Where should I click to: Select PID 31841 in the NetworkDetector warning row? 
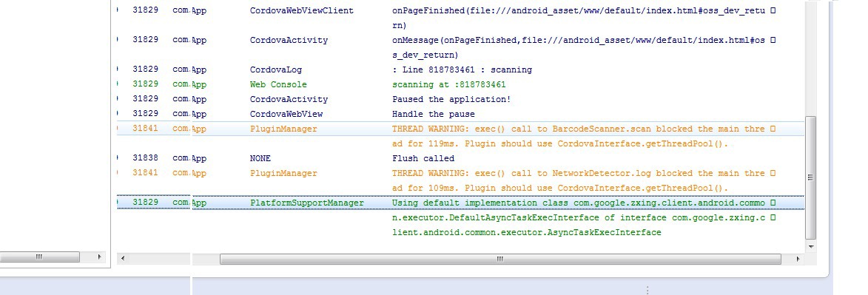[x=145, y=173]
